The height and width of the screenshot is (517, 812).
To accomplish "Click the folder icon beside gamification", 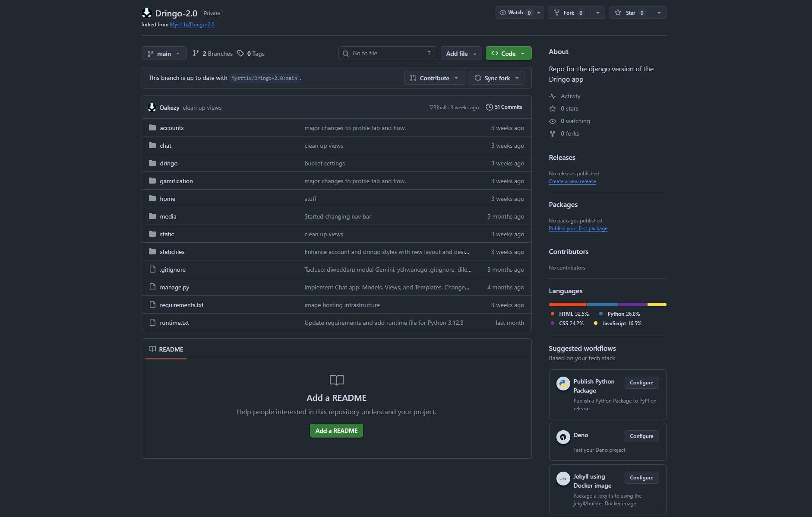I will pyautogui.click(x=152, y=181).
